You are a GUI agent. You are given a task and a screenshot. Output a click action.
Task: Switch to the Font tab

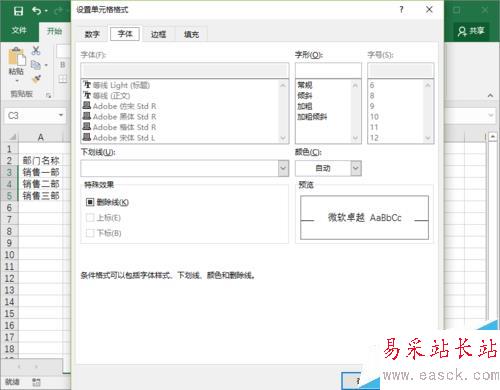tap(125, 34)
